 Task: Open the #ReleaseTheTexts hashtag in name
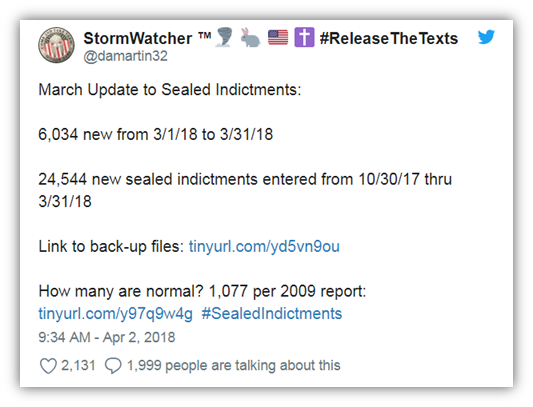(389, 38)
